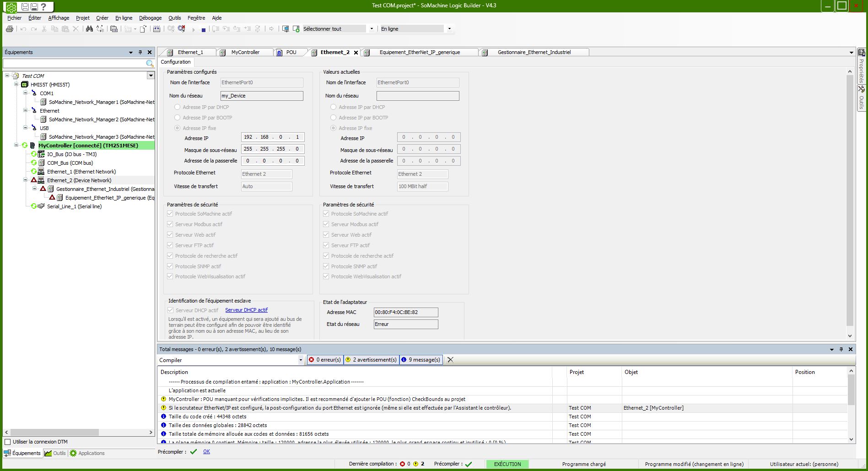Image resolution: width=868 pixels, height=471 pixels.
Task: Open the 'Compiler' message category dropdown
Action: 301,360
